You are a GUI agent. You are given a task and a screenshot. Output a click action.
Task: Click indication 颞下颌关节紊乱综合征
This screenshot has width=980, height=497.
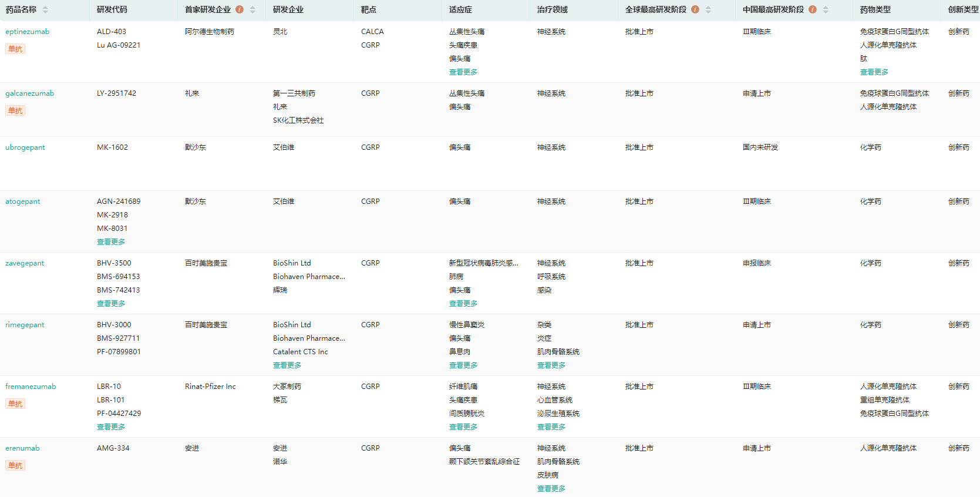(484, 462)
